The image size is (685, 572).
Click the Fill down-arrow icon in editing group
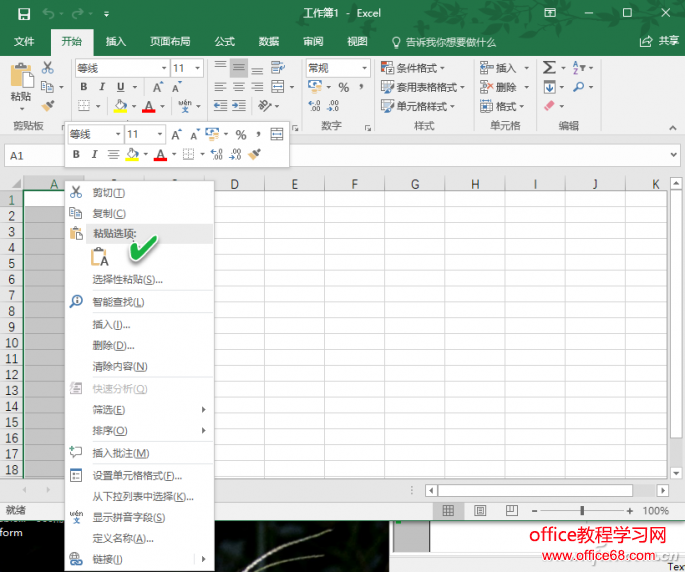pos(550,87)
